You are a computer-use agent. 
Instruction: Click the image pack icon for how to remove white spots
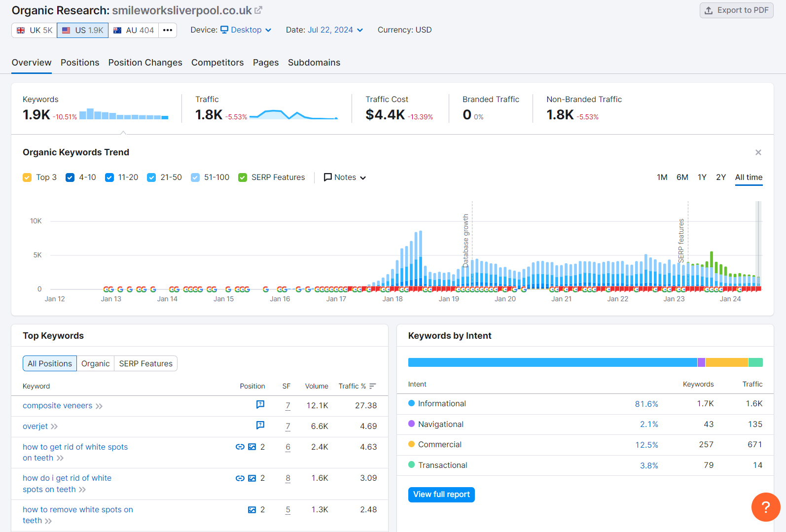tap(252, 510)
